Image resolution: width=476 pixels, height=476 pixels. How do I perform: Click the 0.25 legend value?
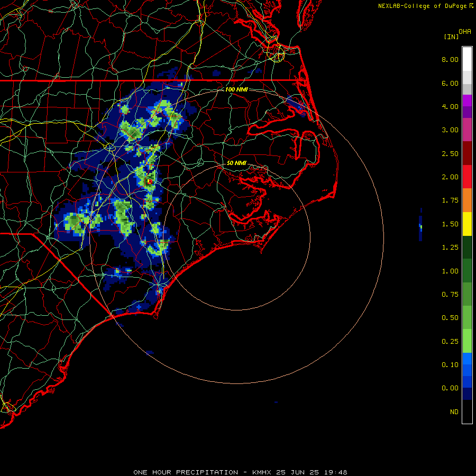[450, 342]
